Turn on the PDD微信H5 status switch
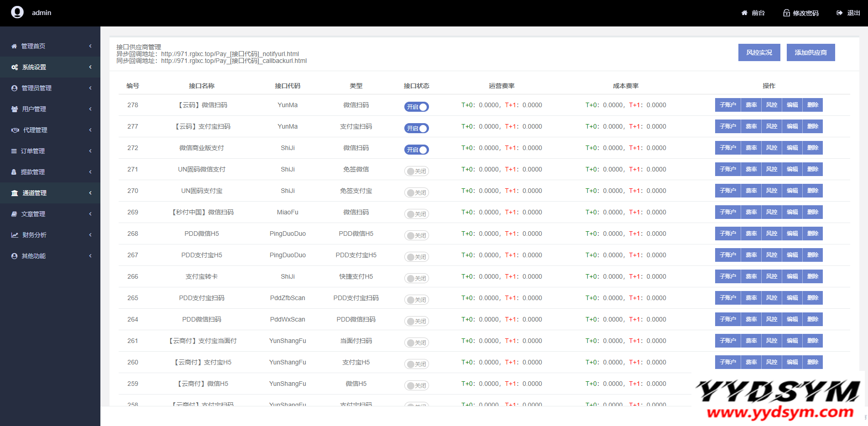This screenshot has width=868, height=426. tap(416, 235)
